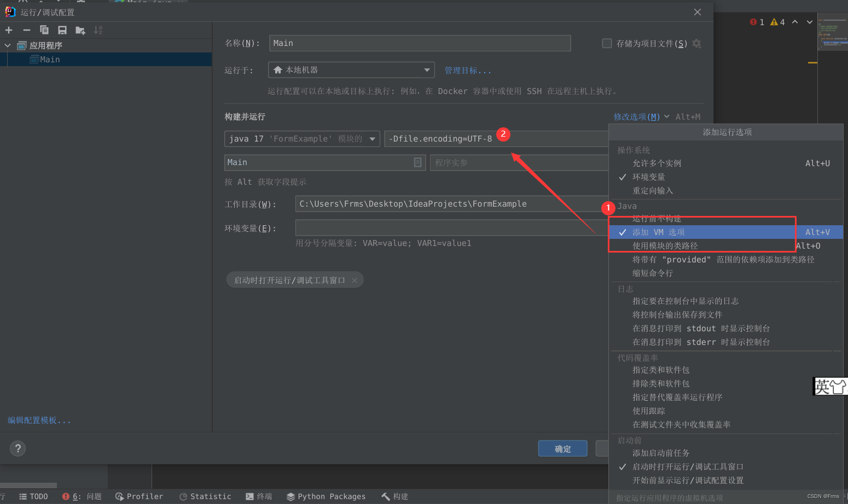Remove the selected configuration with minus icon
Image resolution: width=848 pixels, height=504 pixels.
[x=26, y=30]
